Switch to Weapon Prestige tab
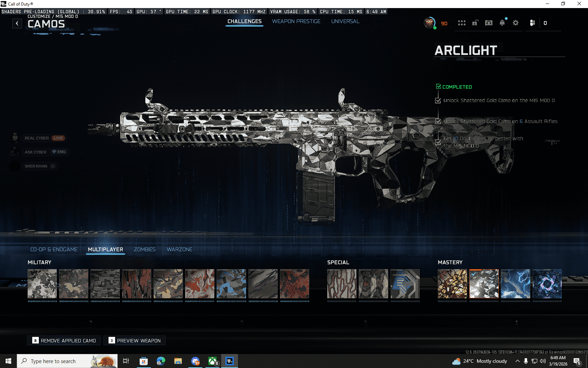This screenshot has height=368, width=588. pyautogui.click(x=296, y=21)
